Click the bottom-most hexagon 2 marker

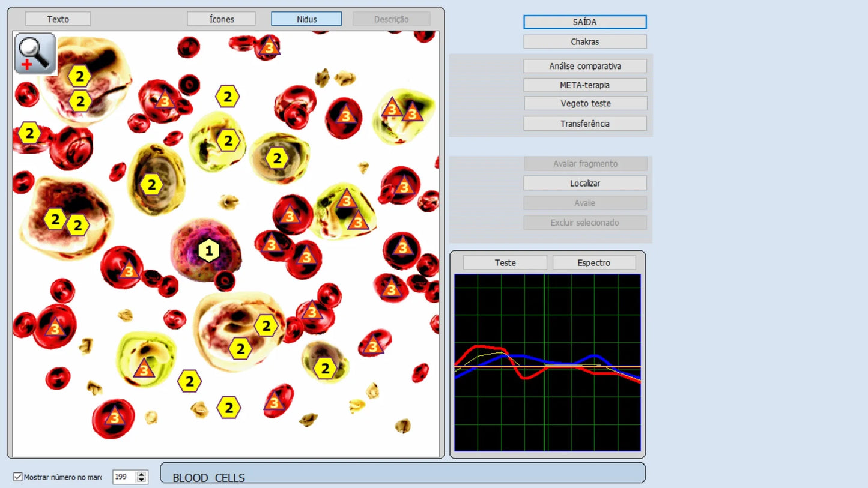(228, 408)
